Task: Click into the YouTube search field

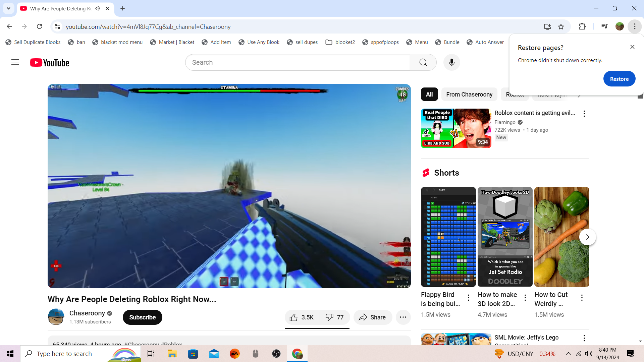Action: (297, 62)
